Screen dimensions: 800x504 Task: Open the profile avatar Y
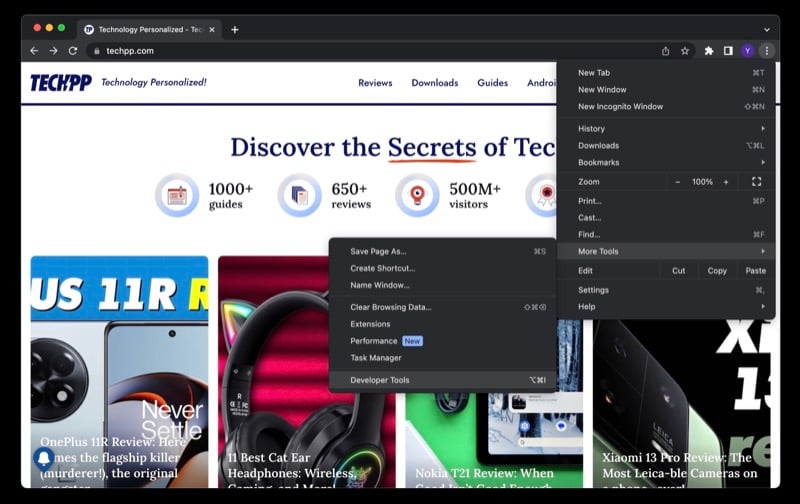tap(747, 51)
